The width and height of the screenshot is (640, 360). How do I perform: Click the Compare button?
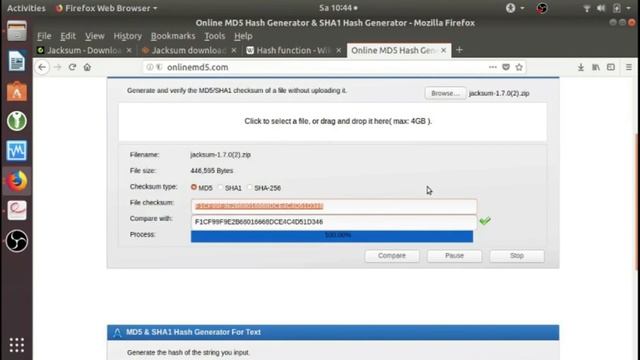click(392, 256)
